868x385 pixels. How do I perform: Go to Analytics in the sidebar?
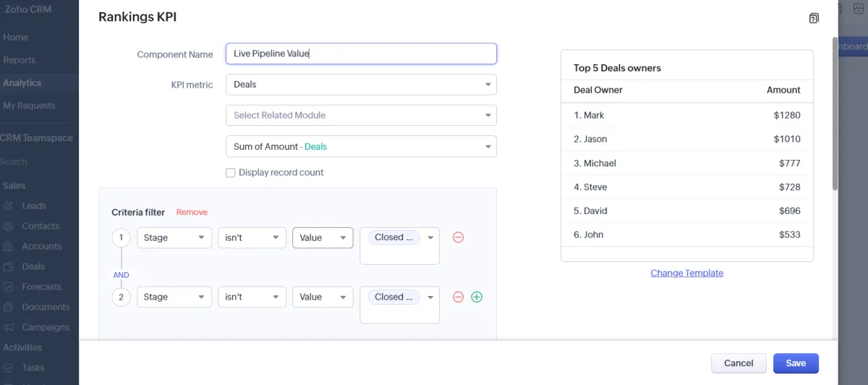[x=22, y=83]
